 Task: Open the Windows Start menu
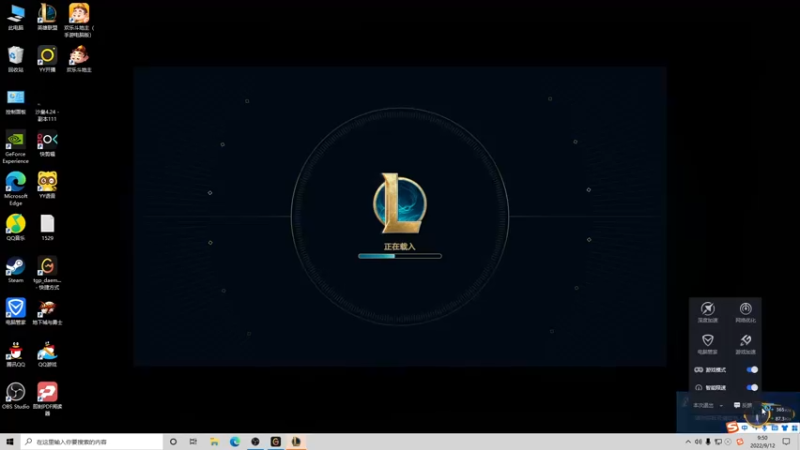(x=10, y=441)
